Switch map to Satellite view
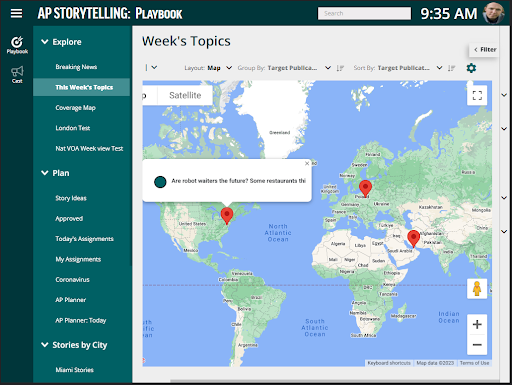This screenshot has width=512, height=385. click(x=185, y=95)
